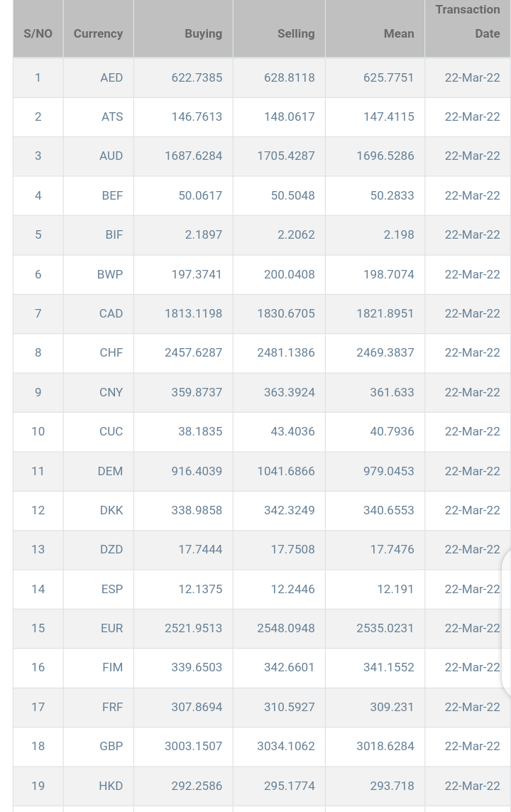Click the CNY buying rate 359.8737

197,392
